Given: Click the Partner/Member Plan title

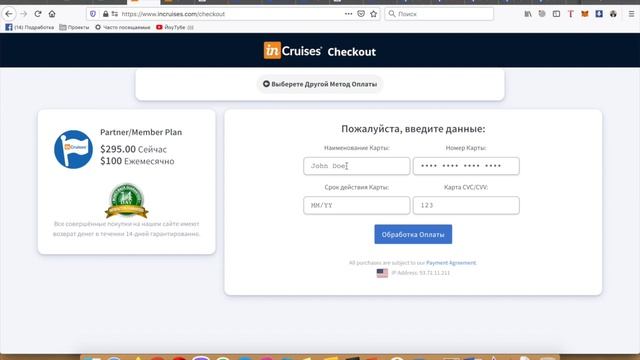Looking at the screenshot, I should coord(141,132).
